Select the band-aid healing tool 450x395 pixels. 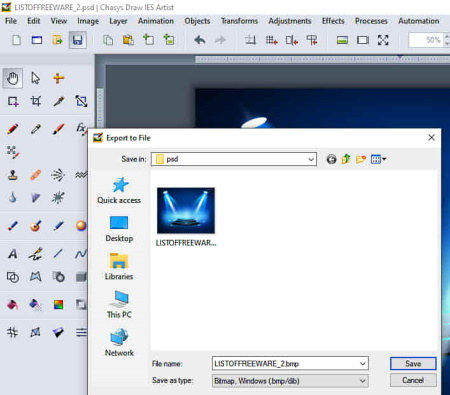(x=35, y=175)
